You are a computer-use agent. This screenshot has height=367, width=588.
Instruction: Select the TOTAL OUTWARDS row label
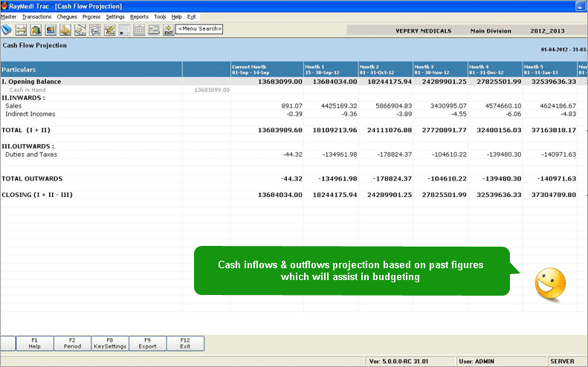tap(32, 178)
